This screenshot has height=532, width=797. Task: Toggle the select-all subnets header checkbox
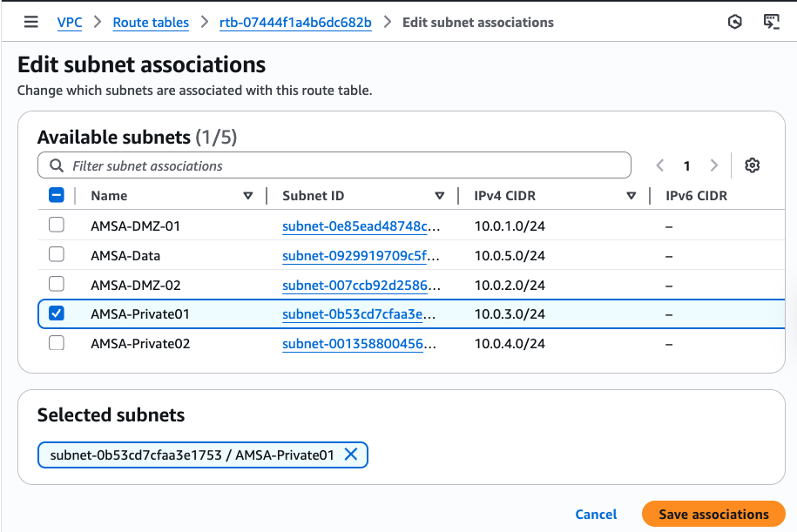(57, 196)
